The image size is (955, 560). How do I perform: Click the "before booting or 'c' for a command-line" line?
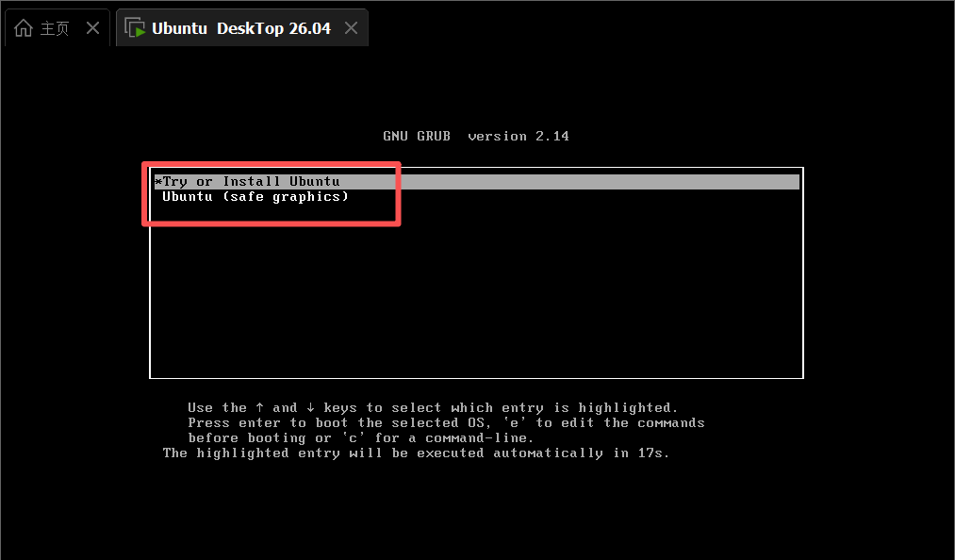coord(360,438)
